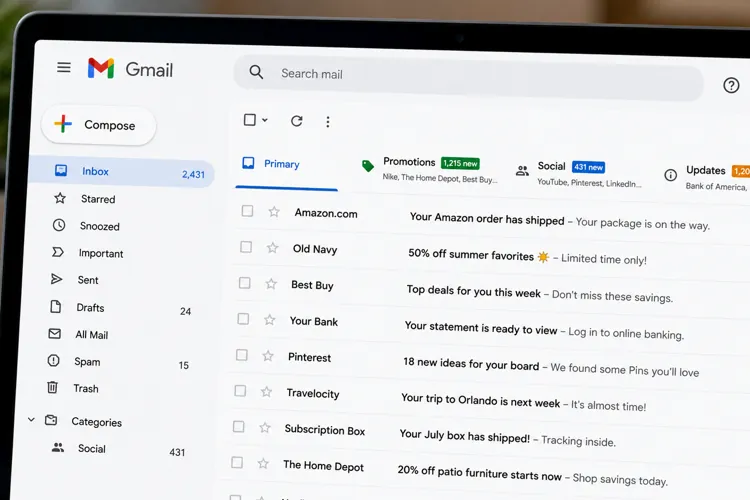
Task: Open the Inbox folder label
Action: point(95,171)
